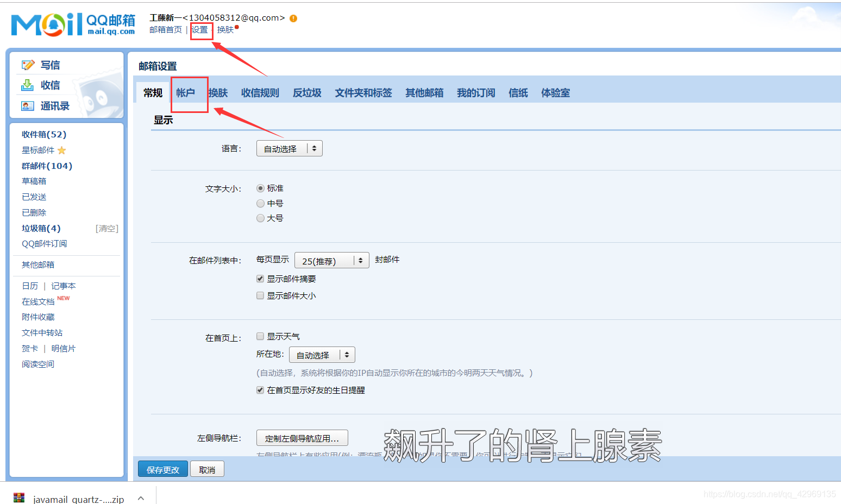The width and height of the screenshot is (841, 504).
Task: Open 通讯录 contacts
Action: click(x=55, y=106)
